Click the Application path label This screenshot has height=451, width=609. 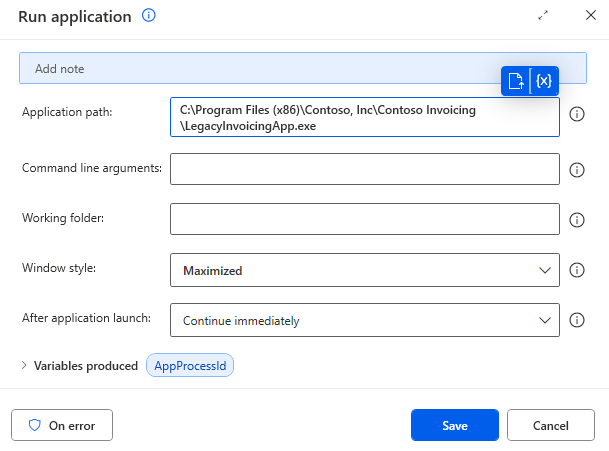[x=67, y=112]
